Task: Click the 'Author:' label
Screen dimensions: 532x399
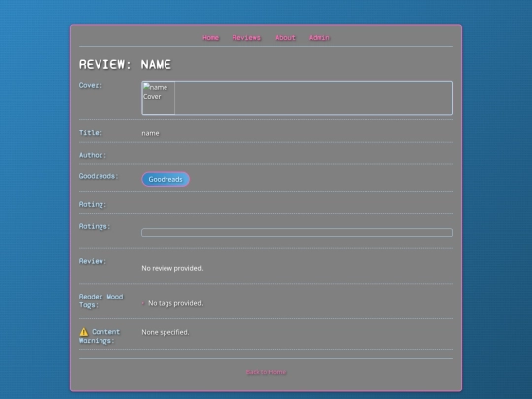Action: (x=93, y=155)
